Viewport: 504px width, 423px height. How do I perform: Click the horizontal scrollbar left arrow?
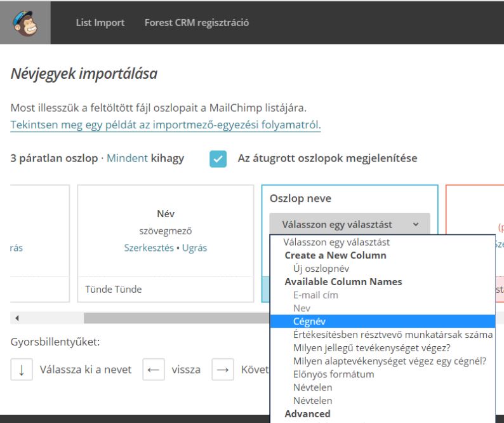[x=17, y=318]
